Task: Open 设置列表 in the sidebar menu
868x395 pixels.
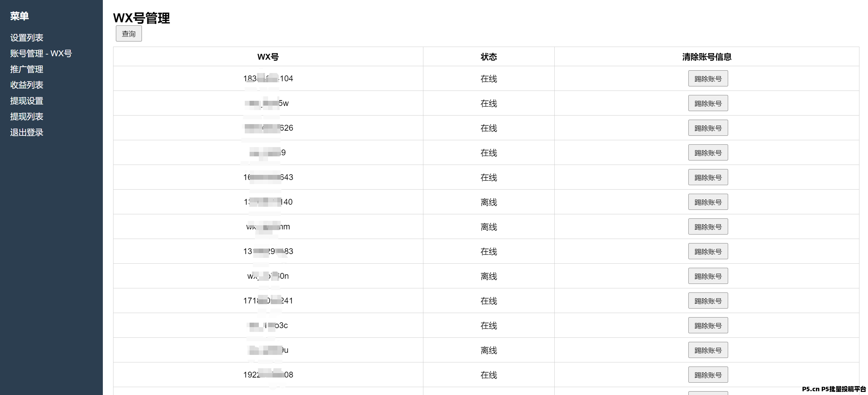Action: (x=27, y=38)
